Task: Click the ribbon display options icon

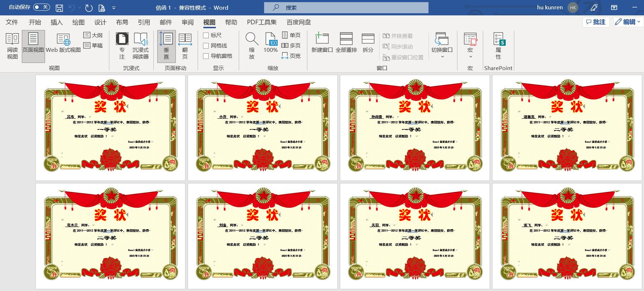Action: click(x=614, y=8)
